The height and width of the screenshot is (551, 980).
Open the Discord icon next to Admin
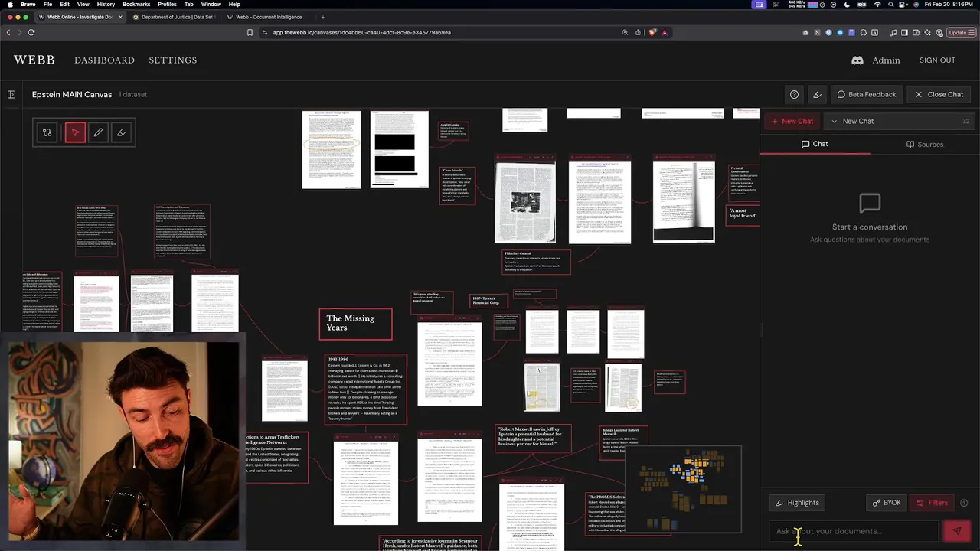[857, 60]
